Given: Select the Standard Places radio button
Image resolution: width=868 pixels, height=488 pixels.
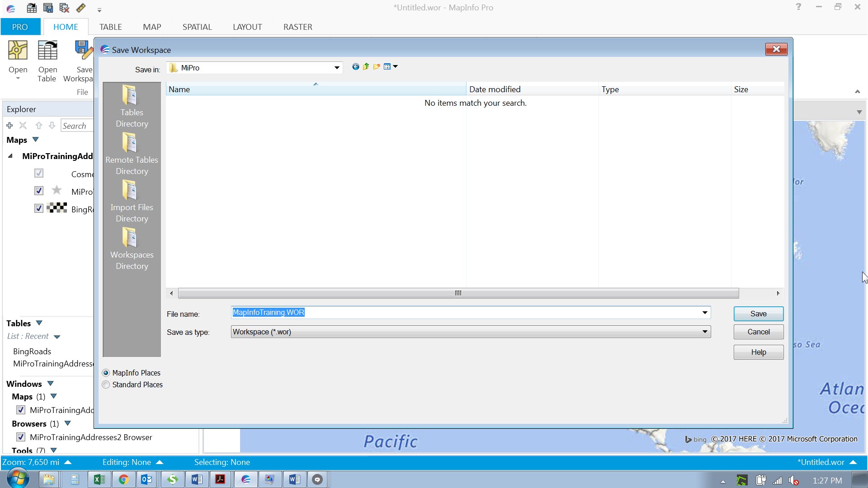Looking at the screenshot, I should tap(106, 385).
